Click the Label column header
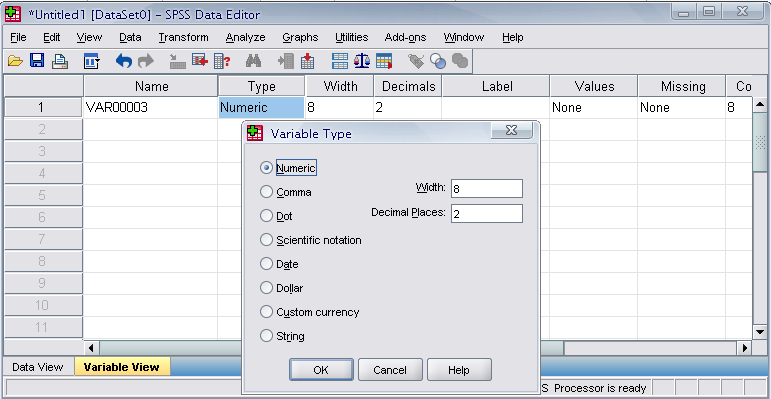 coord(496,87)
